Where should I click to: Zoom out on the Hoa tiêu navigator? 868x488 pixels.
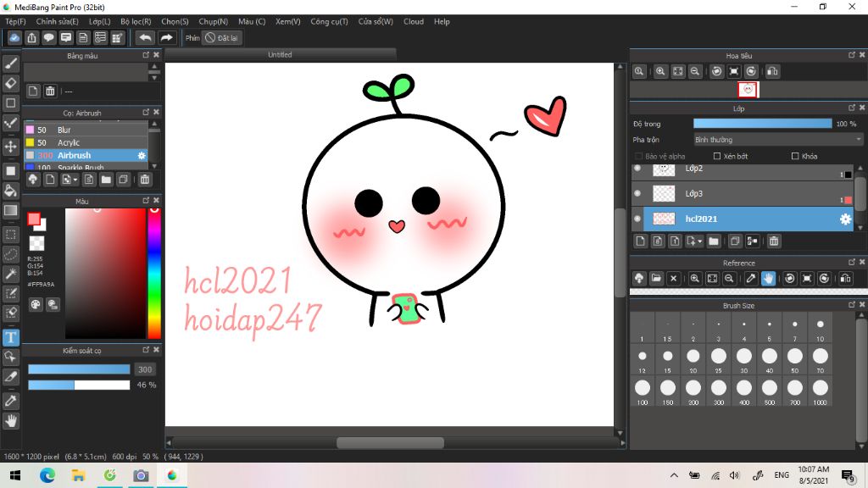pyautogui.click(x=695, y=71)
